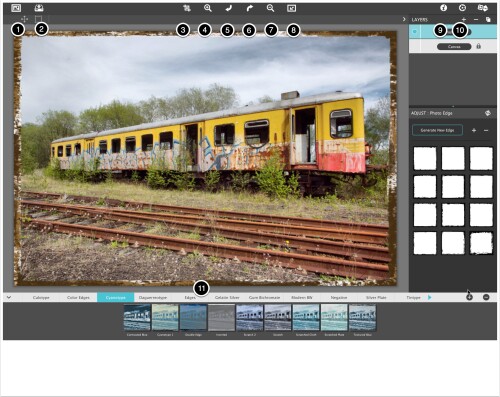Select the crop tool icon

[x=187, y=8]
